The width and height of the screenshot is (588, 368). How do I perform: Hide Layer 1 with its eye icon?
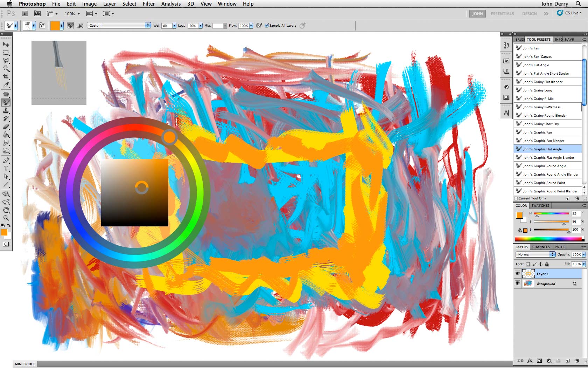(x=517, y=274)
